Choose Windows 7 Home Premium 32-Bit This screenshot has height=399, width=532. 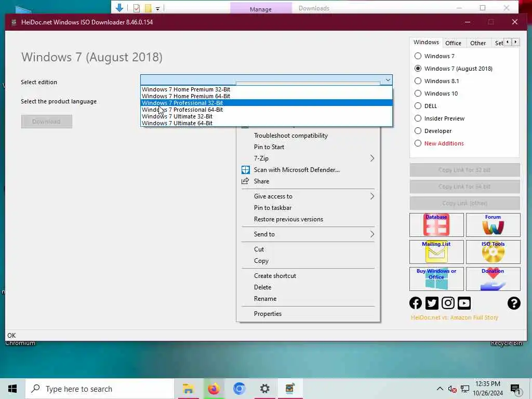(267, 89)
